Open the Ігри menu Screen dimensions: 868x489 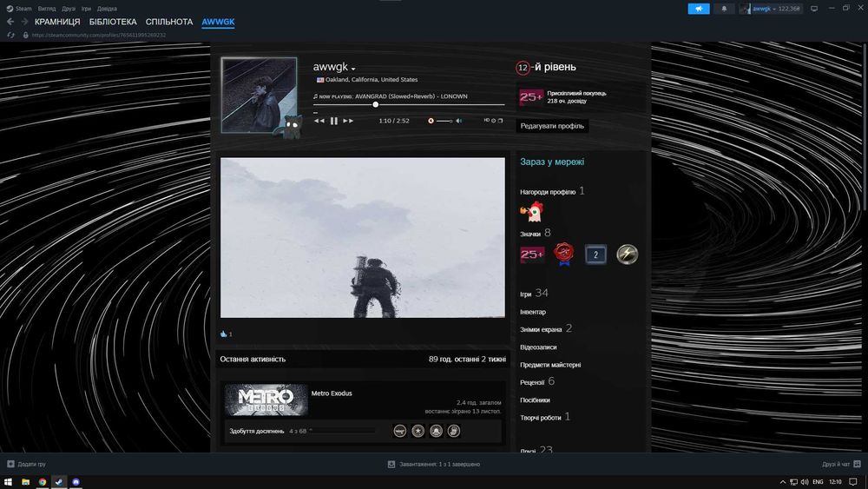pyautogui.click(x=86, y=9)
